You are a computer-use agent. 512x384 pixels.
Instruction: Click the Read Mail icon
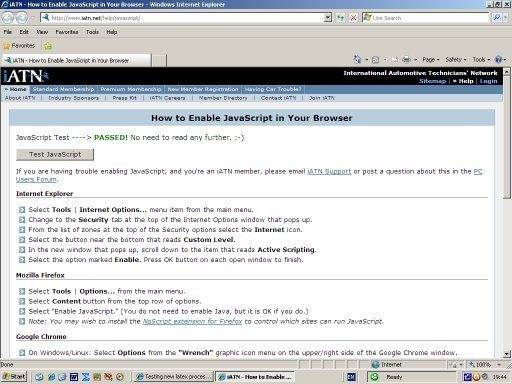pos(395,60)
